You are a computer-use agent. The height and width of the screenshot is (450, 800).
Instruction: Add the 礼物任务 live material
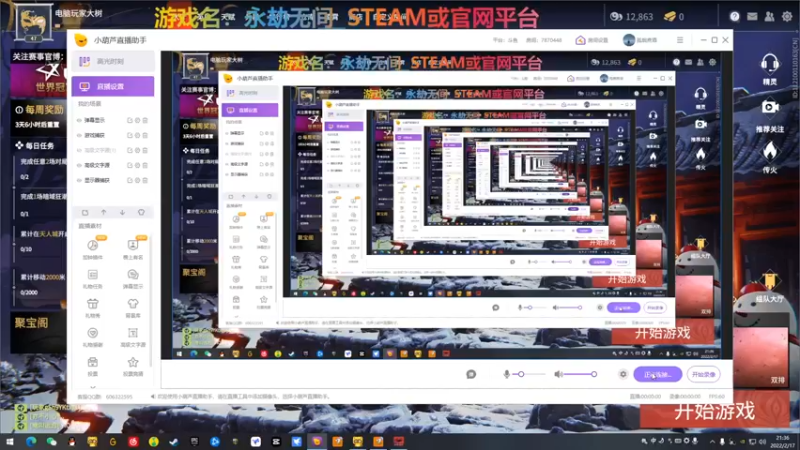[x=92, y=279]
